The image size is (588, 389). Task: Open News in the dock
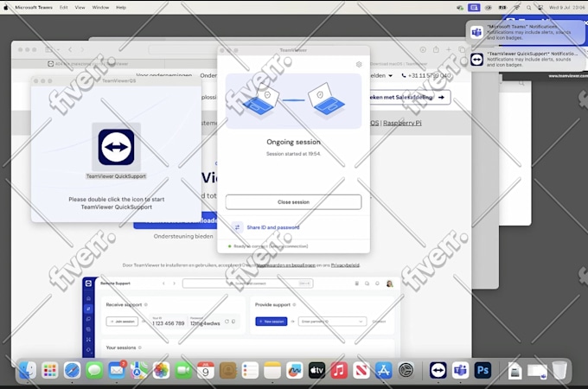(361, 371)
